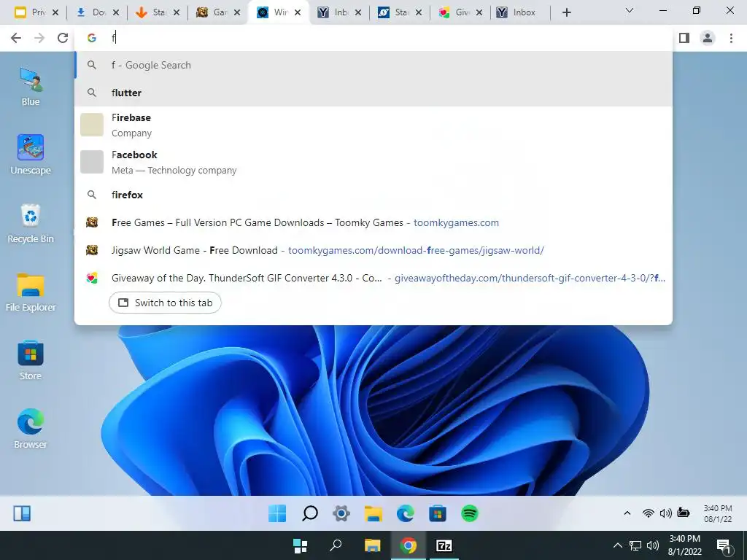Open host notification center icon
The image size is (747, 560).
pyautogui.click(x=723, y=546)
